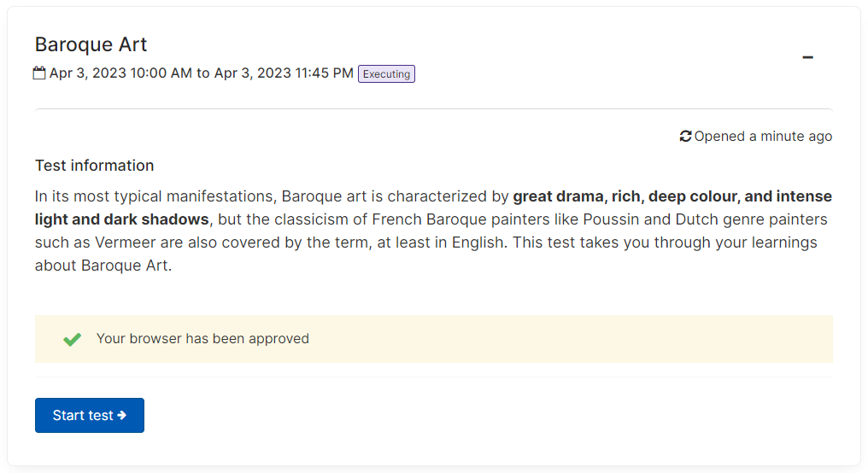Start the Baroque Art test

pyautogui.click(x=90, y=416)
